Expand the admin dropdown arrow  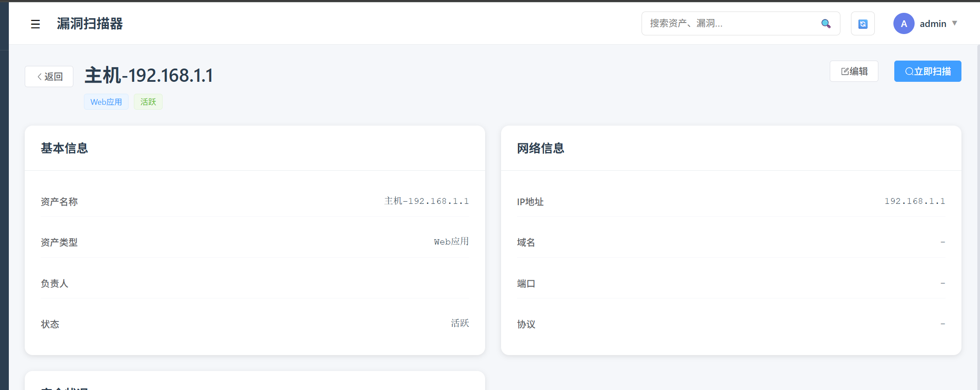tap(954, 23)
